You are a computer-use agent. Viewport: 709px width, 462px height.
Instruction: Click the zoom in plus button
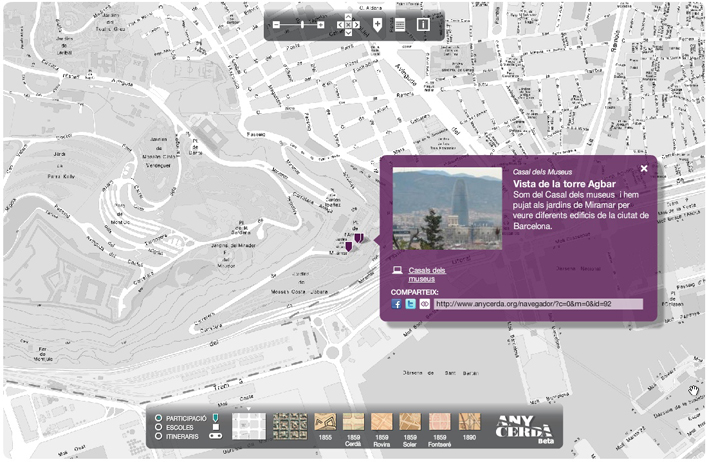(321, 24)
